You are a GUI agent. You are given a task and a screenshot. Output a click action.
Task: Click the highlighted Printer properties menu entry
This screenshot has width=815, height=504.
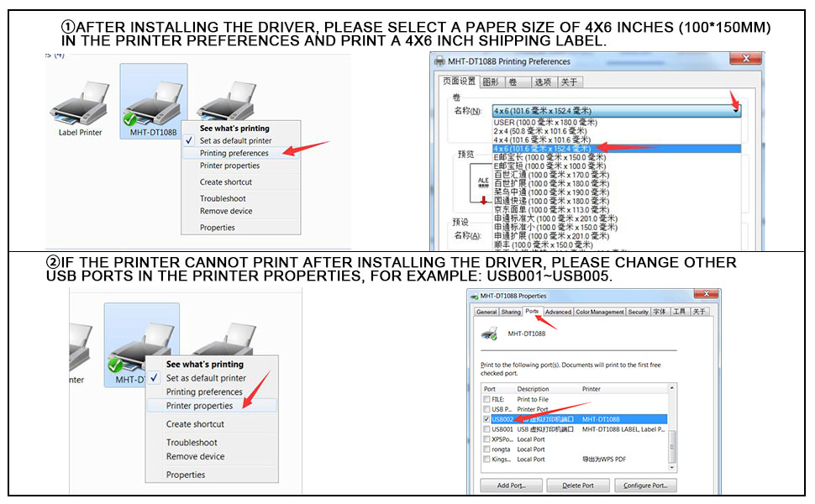pyautogui.click(x=199, y=406)
